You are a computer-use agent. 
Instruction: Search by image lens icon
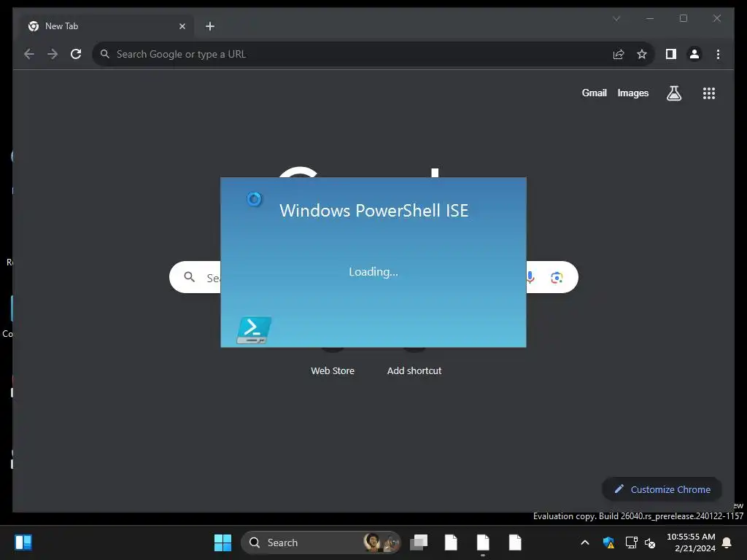coord(557,277)
